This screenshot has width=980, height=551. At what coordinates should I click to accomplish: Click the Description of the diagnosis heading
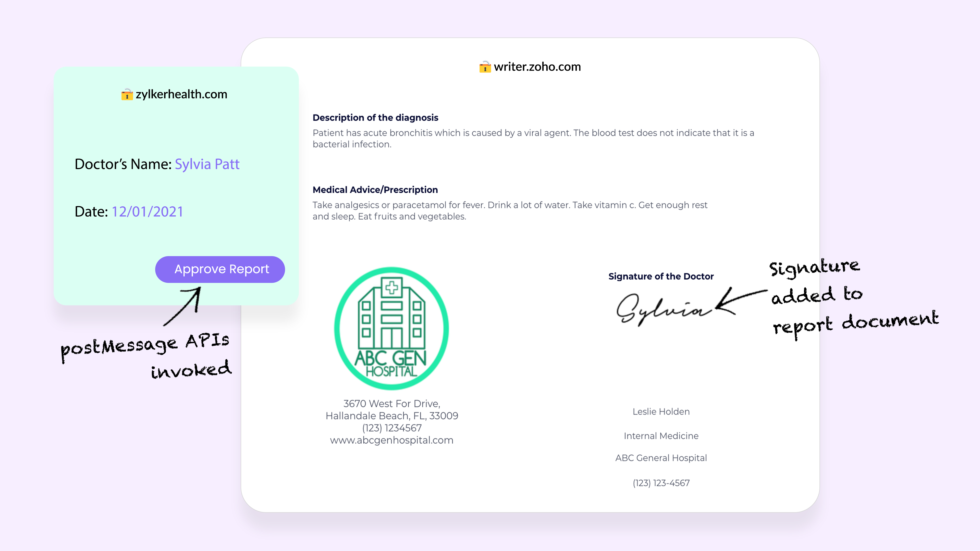point(375,118)
